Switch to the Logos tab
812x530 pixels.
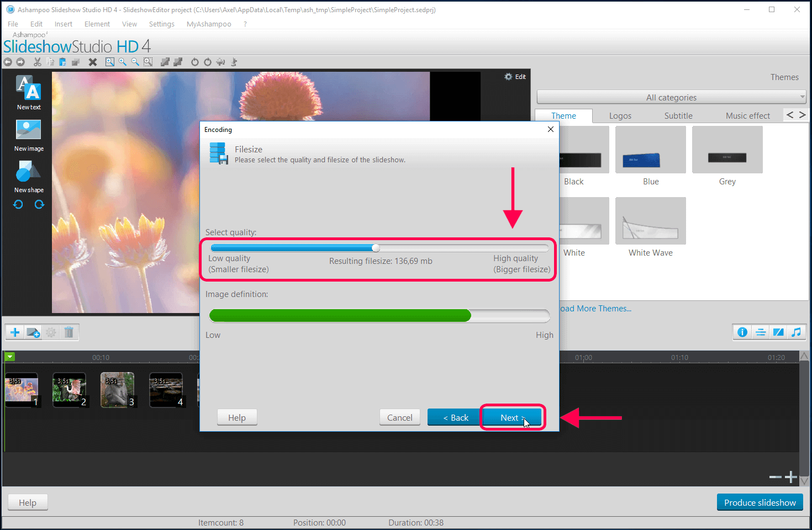point(620,116)
